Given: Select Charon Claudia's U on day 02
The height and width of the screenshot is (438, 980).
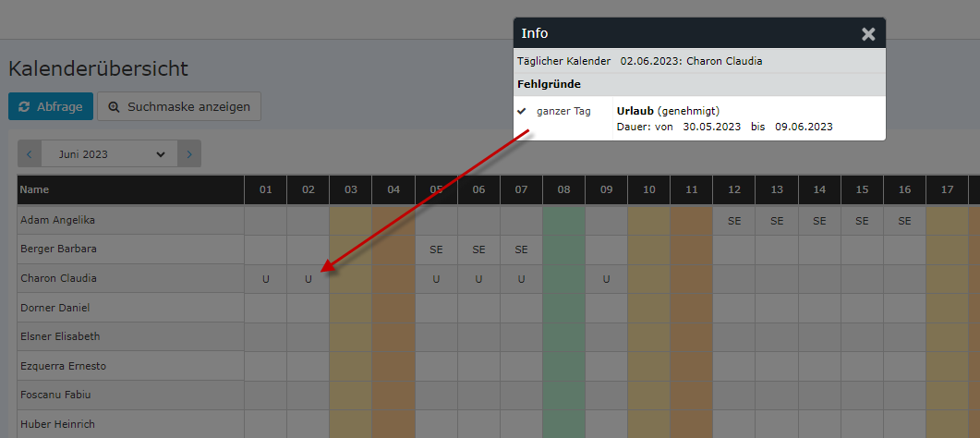Looking at the screenshot, I should [x=309, y=279].
